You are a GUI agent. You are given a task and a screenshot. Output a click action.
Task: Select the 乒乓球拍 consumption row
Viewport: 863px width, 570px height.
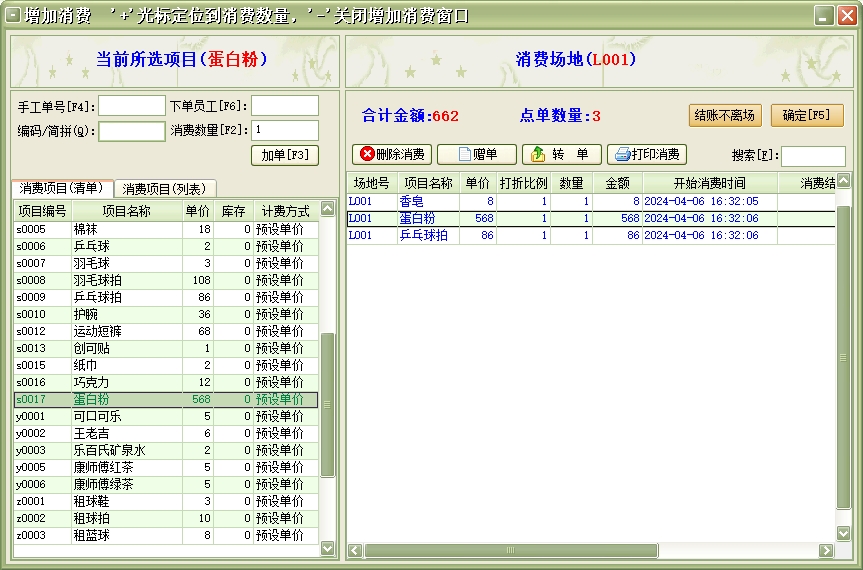coord(423,236)
